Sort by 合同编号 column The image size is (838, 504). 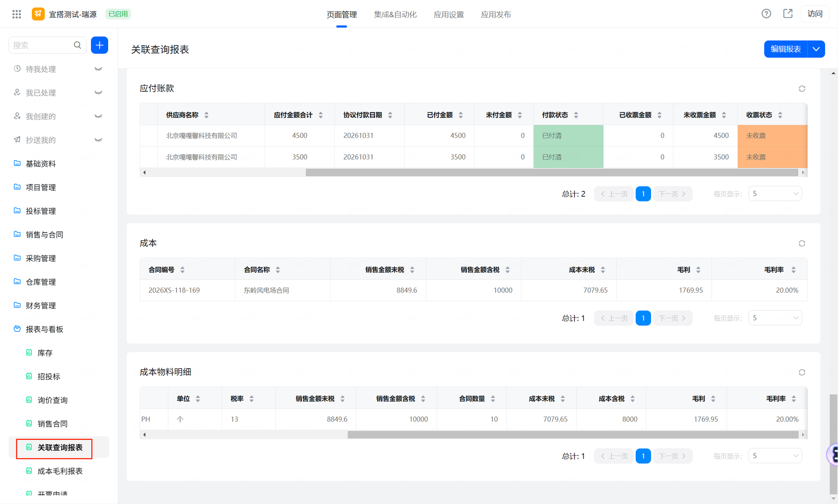tap(182, 270)
